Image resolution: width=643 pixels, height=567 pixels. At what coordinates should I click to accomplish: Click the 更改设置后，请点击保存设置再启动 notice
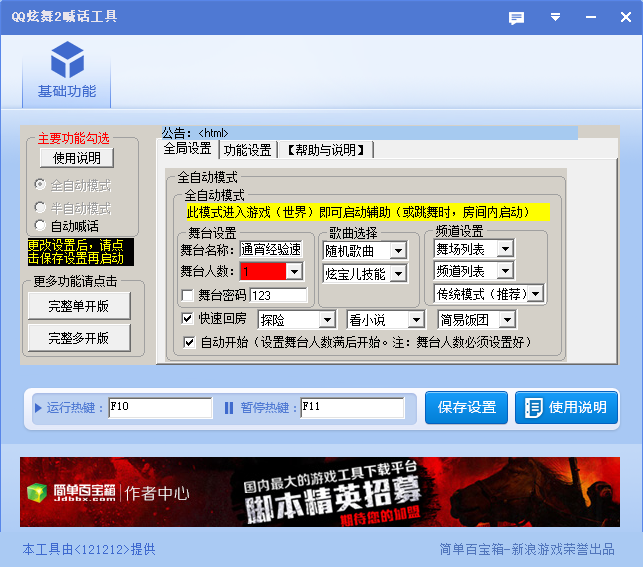[81, 252]
